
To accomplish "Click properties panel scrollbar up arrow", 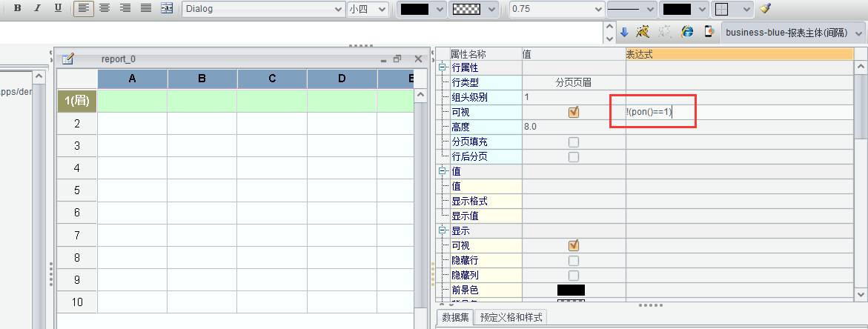I will 861,67.
